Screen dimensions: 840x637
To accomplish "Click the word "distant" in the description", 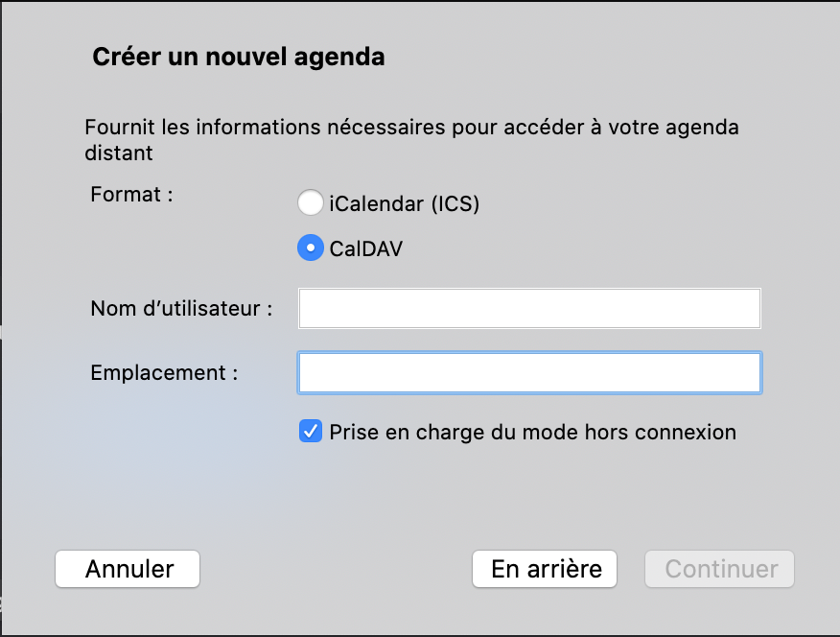I will coord(119,153).
